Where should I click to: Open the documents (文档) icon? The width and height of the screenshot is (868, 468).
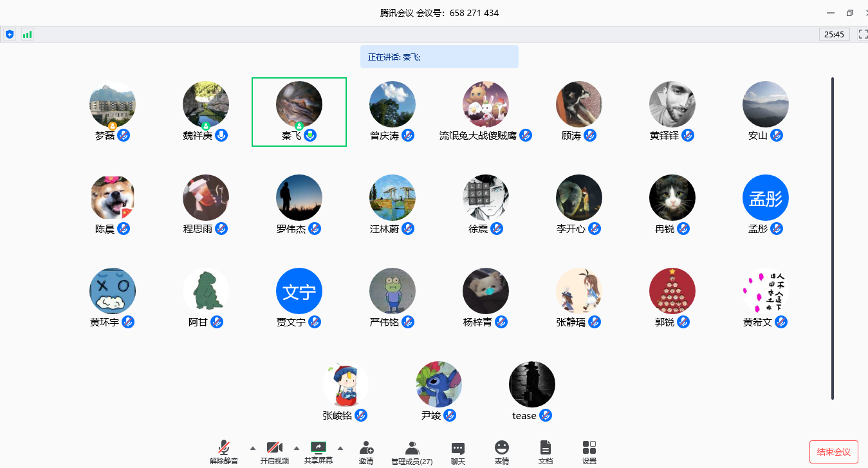(545, 448)
